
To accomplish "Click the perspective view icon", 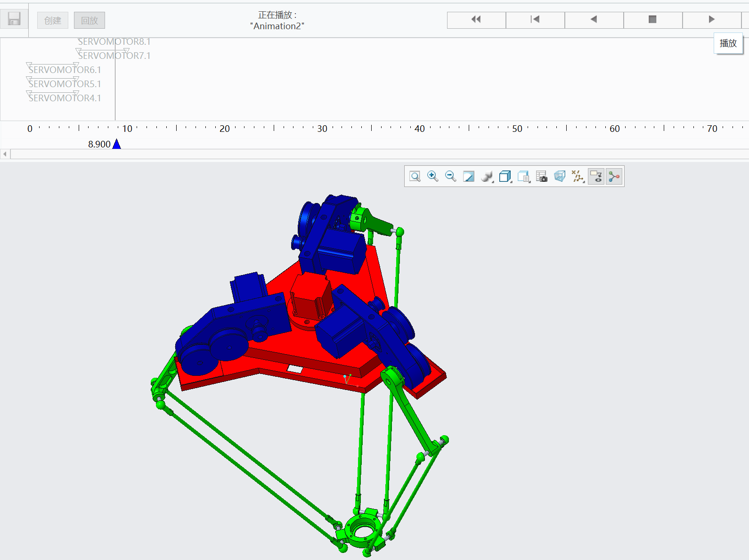I will click(560, 177).
